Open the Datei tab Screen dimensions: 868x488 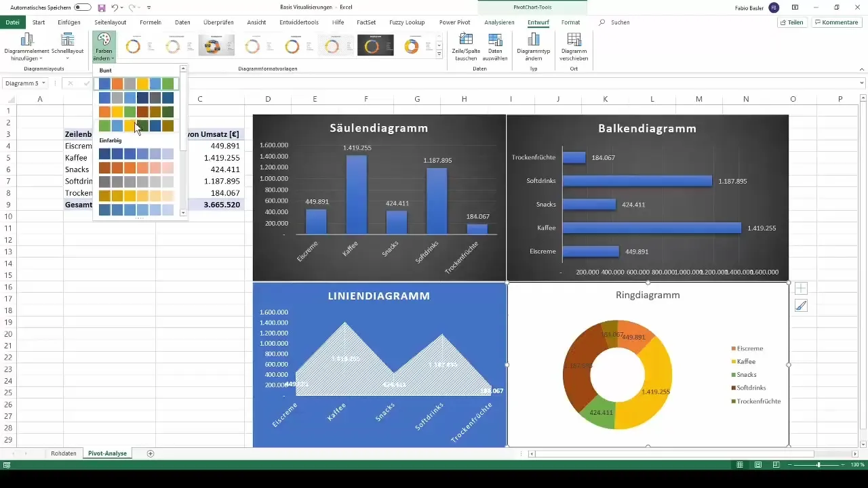12,22
